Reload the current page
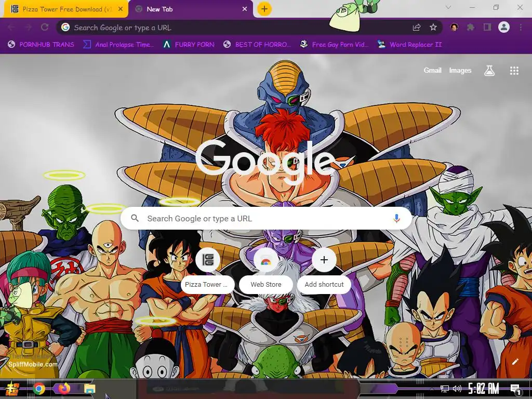532x399 pixels. pyautogui.click(x=45, y=28)
